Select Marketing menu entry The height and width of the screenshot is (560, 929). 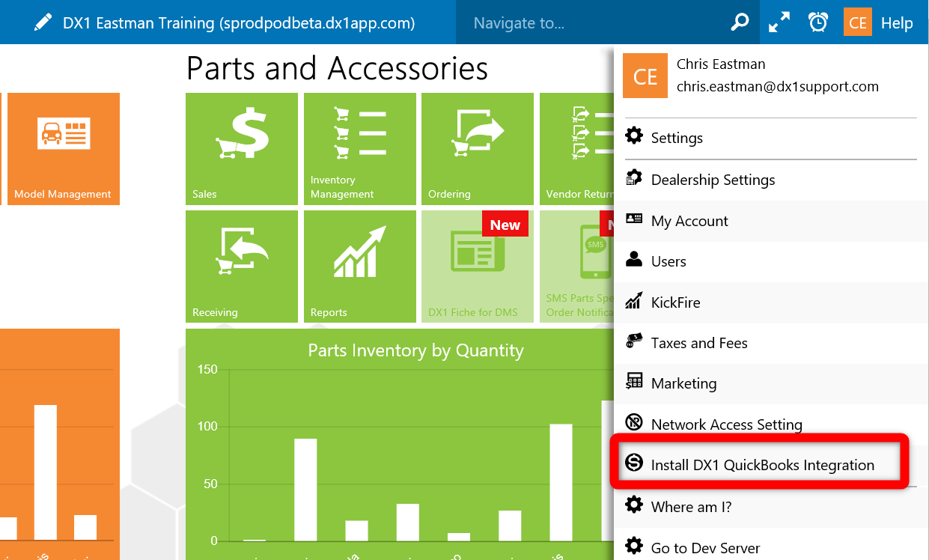(771, 383)
